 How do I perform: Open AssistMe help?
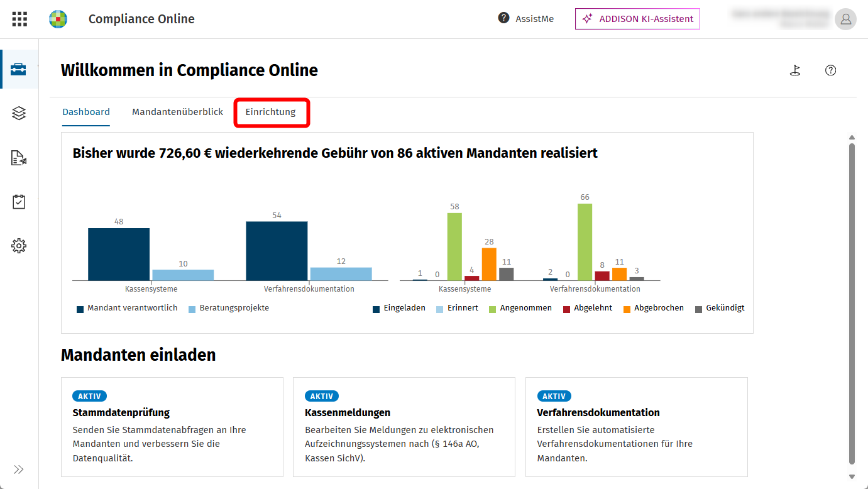(526, 18)
